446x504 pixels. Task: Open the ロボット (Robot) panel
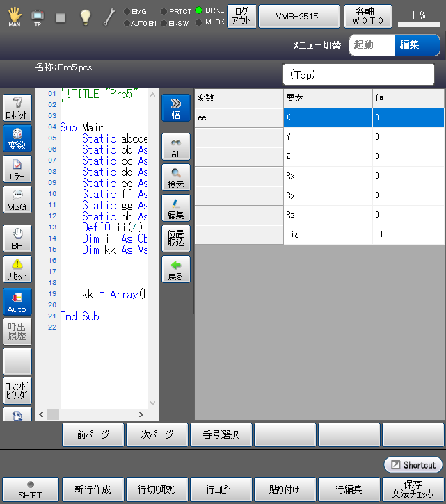coord(17,108)
